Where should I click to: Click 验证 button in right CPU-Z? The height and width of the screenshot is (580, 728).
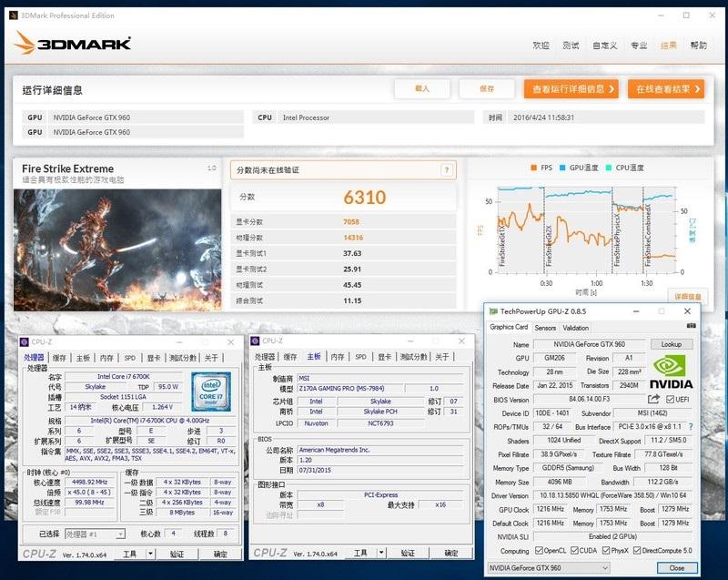408,553
